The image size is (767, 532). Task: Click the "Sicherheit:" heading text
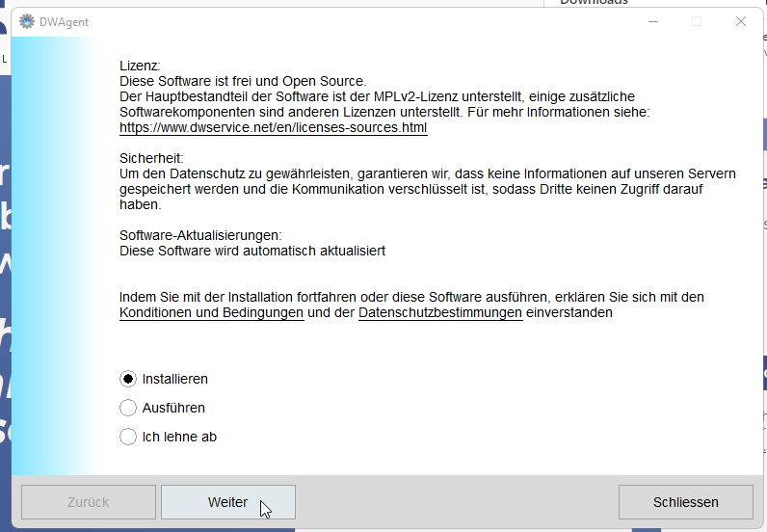[151, 158]
